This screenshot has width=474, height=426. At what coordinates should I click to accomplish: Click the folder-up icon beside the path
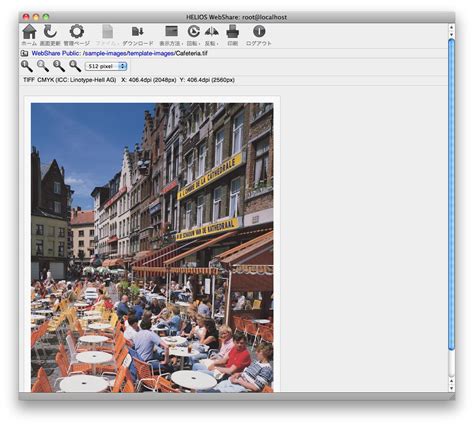pyautogui.click(x=24, y=53)
